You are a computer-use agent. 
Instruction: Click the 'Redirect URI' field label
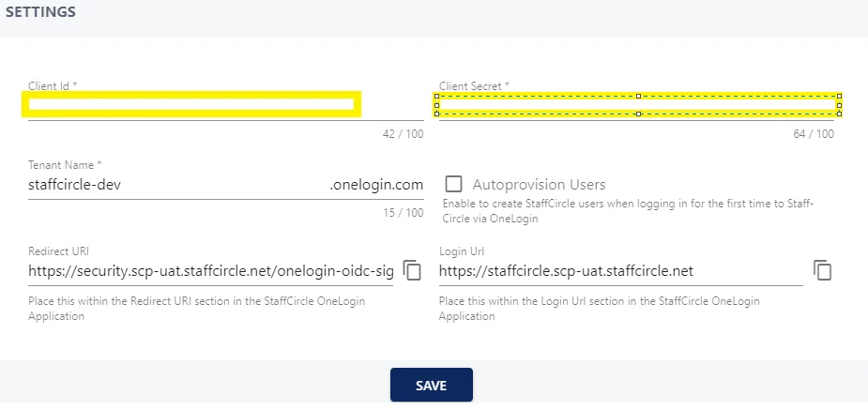pos(59,251)
